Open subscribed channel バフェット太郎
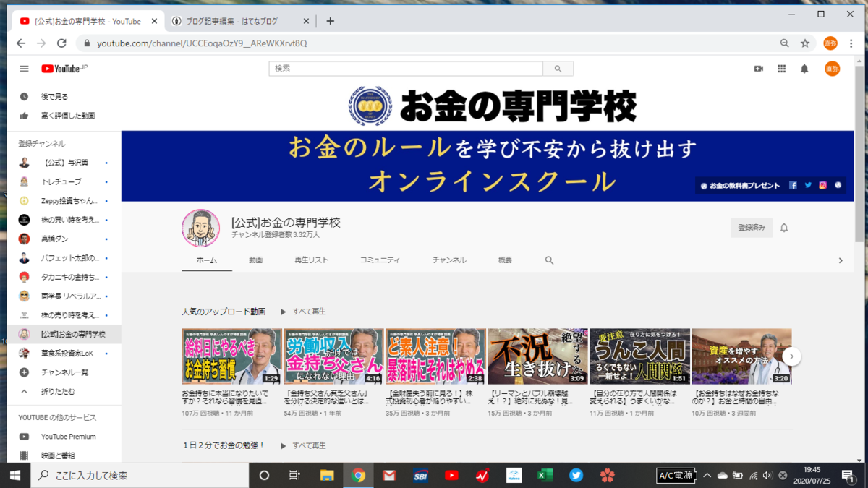The height and width of the screenshot is (488, 868). point(69,258)
